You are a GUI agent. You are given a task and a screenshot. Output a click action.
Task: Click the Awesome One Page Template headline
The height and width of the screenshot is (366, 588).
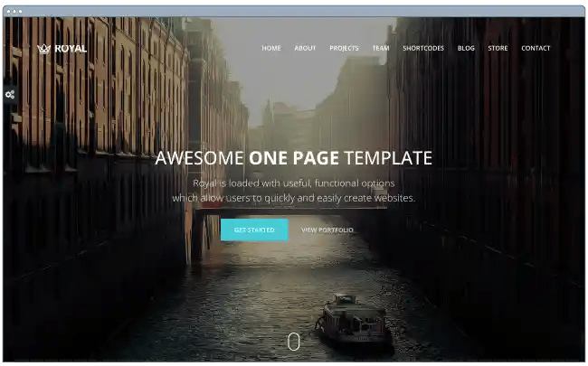tap(293, 158)
